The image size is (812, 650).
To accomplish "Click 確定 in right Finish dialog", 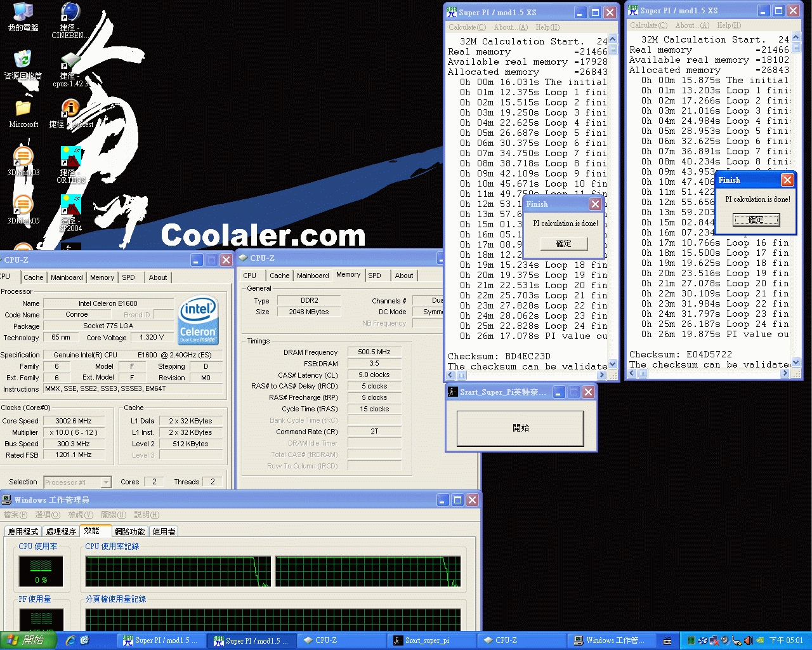I will pos(756,220).
